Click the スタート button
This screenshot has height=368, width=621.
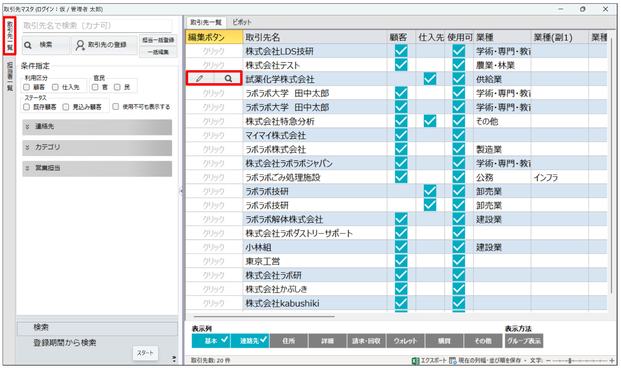pos(145,353)
